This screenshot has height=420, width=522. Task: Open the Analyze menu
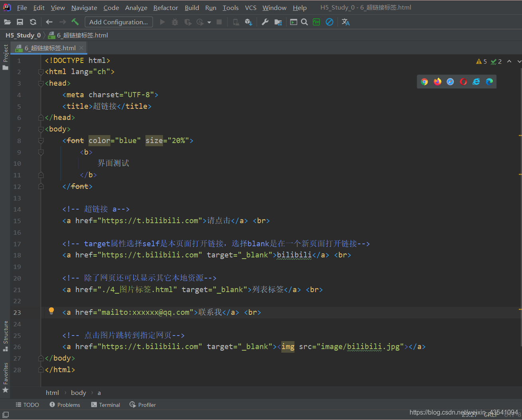[136, 8]
